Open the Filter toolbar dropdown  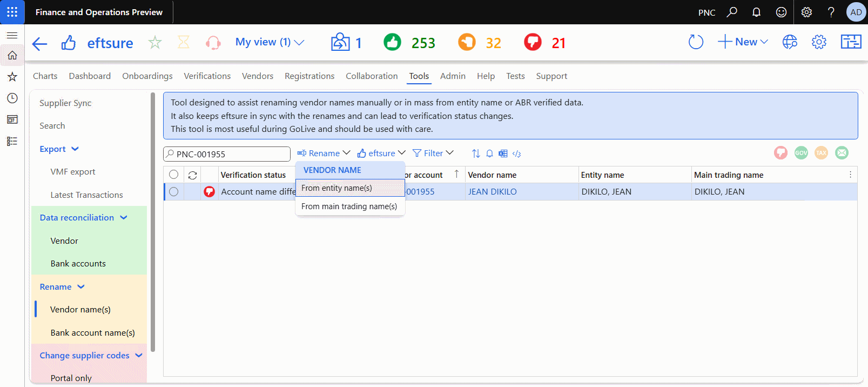(x=433, y=154)
